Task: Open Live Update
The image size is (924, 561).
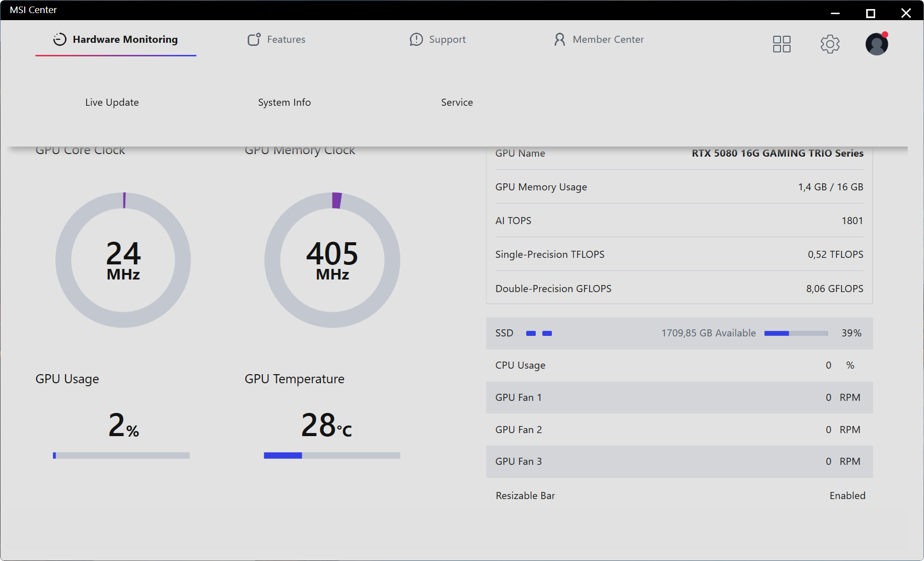Action: [112, 102]
